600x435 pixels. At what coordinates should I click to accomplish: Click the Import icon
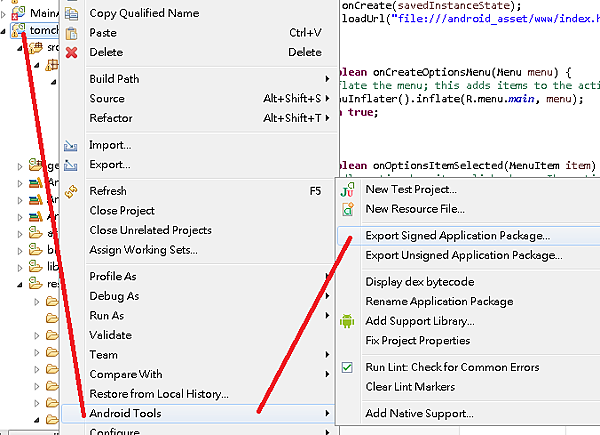[x=71, y=145]
